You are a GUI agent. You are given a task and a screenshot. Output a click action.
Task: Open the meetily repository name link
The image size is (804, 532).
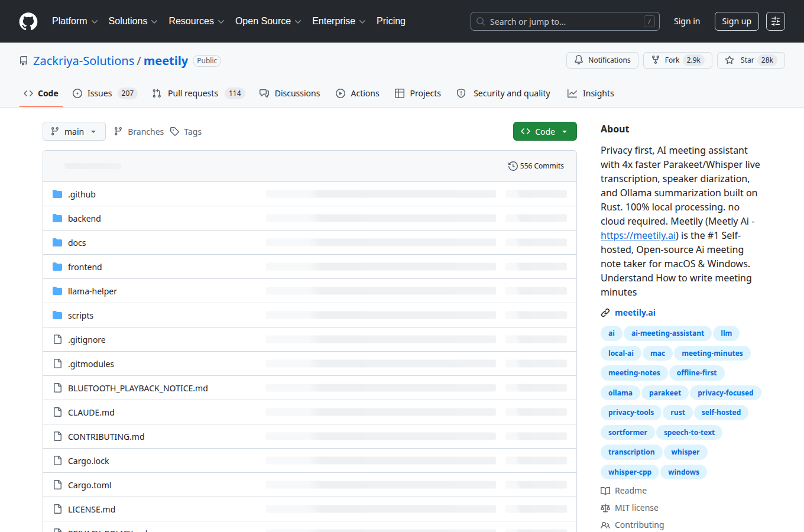[x=166, y=61]
